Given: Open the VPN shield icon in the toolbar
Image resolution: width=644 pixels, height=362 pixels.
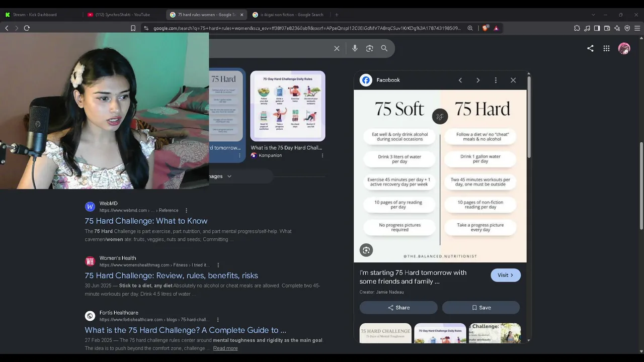Looking at the screenshot, I should pos(627,28).
